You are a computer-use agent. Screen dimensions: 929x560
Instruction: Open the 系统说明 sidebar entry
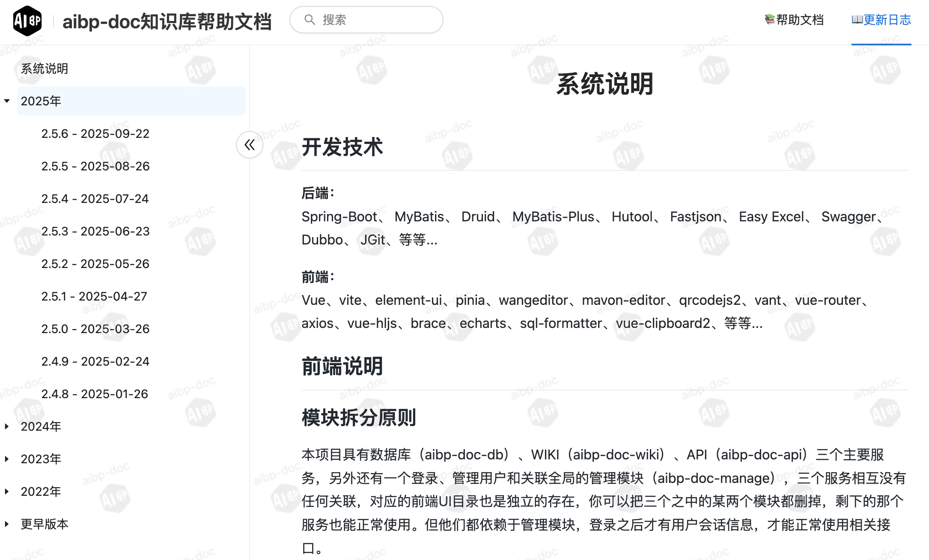pyautogui.click(x=45, y=69)
